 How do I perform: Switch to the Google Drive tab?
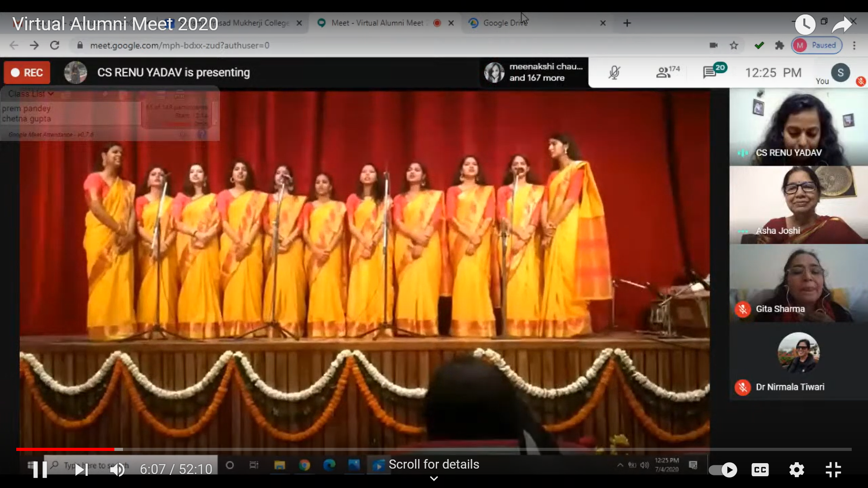(505, 23)
